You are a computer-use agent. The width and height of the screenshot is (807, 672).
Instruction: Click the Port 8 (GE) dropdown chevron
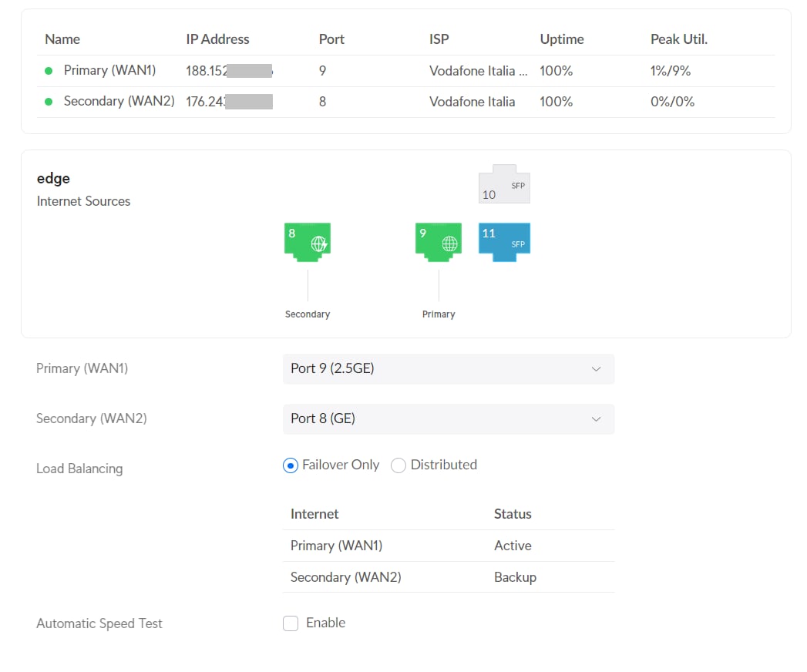point(596,419)
